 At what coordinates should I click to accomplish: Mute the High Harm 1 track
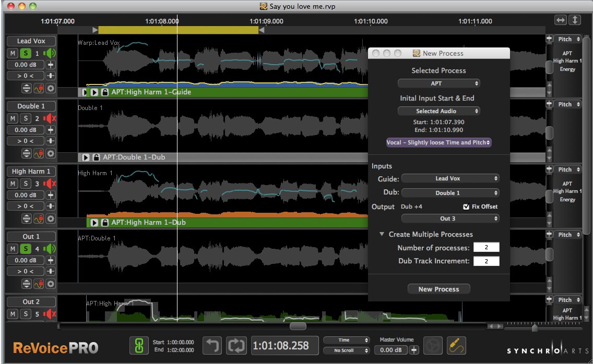(13, 184)
